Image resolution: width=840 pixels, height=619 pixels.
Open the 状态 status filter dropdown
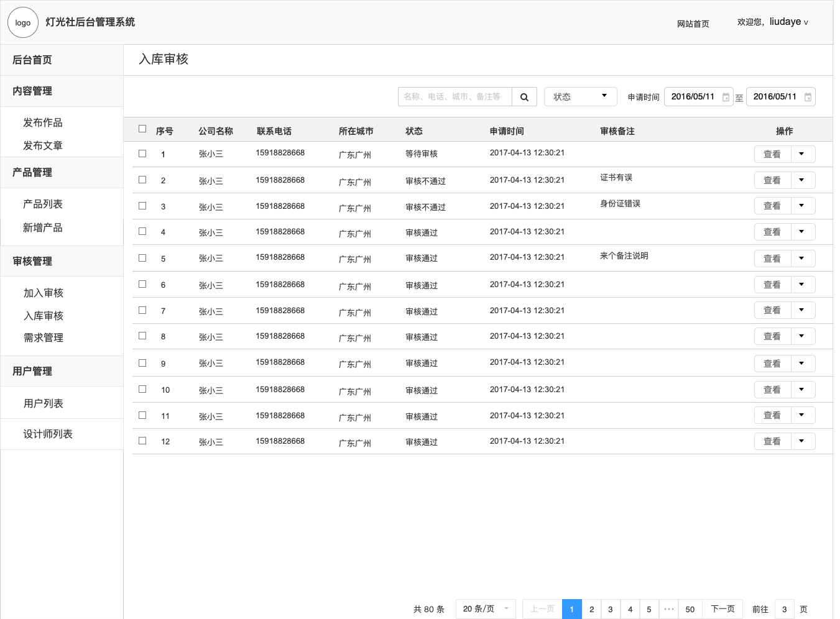(579, 96)
